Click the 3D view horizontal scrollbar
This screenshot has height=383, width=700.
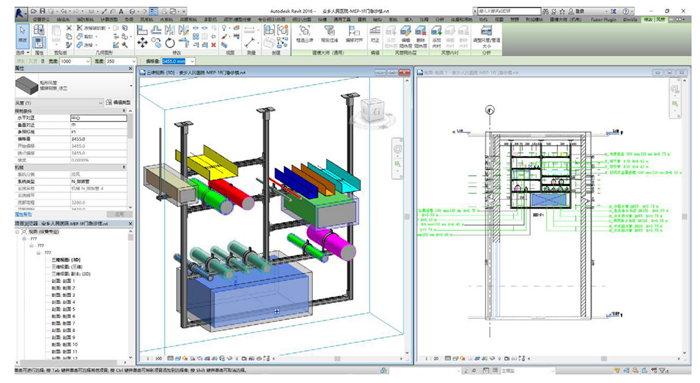(x=338, y=358)
